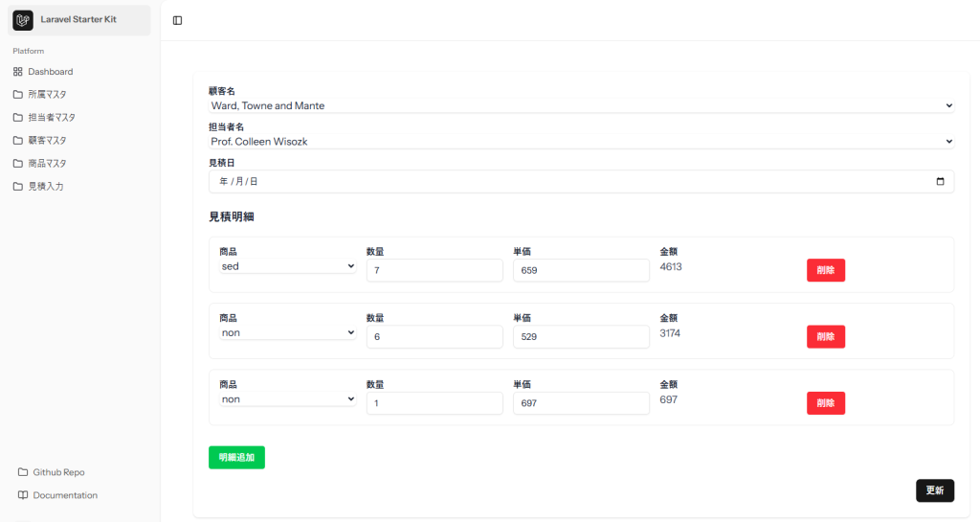980x522 pixels.
Task: Click the Dashboard grid icon
Action: tap(18, 72)
